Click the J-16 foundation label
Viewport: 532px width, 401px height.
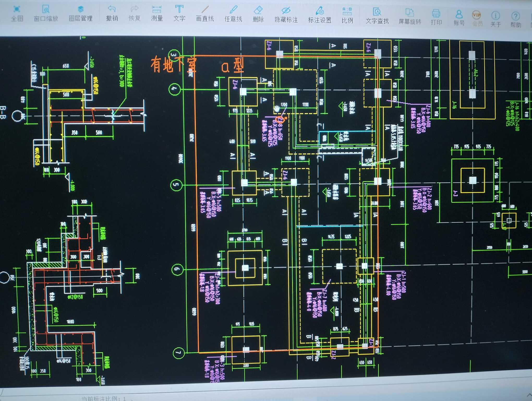pyautogui.click(x=454, y=105)
